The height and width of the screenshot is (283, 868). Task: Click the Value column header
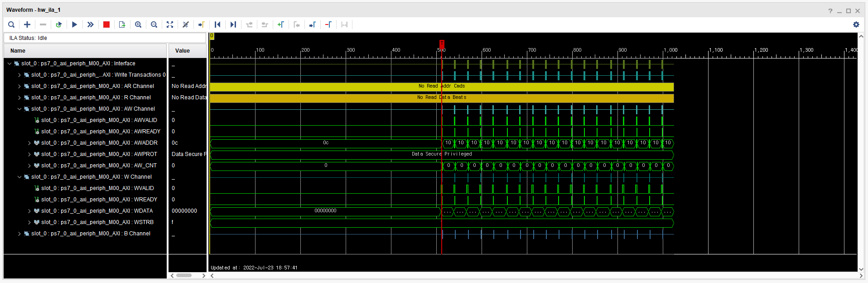(x=188, y=51)
